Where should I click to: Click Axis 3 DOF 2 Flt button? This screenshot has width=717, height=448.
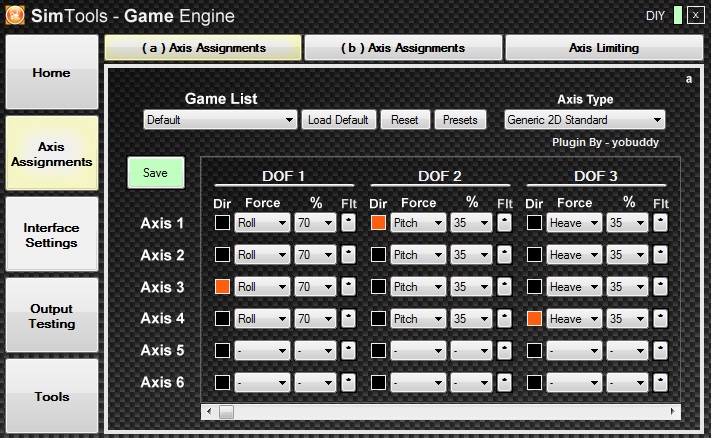504,287
